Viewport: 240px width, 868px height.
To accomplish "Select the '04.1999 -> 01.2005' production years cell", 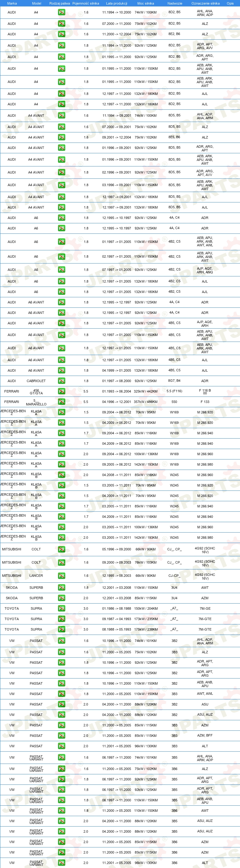I will point(116,371).
